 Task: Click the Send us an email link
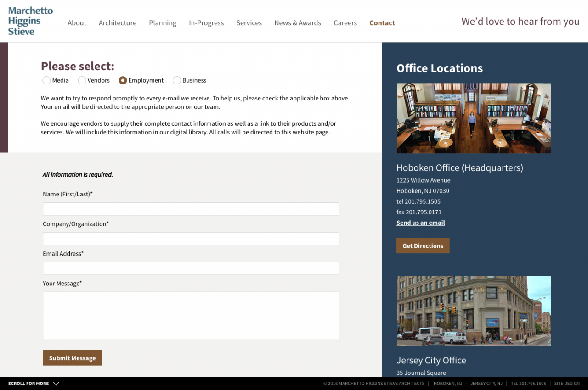tap(421, 223)
